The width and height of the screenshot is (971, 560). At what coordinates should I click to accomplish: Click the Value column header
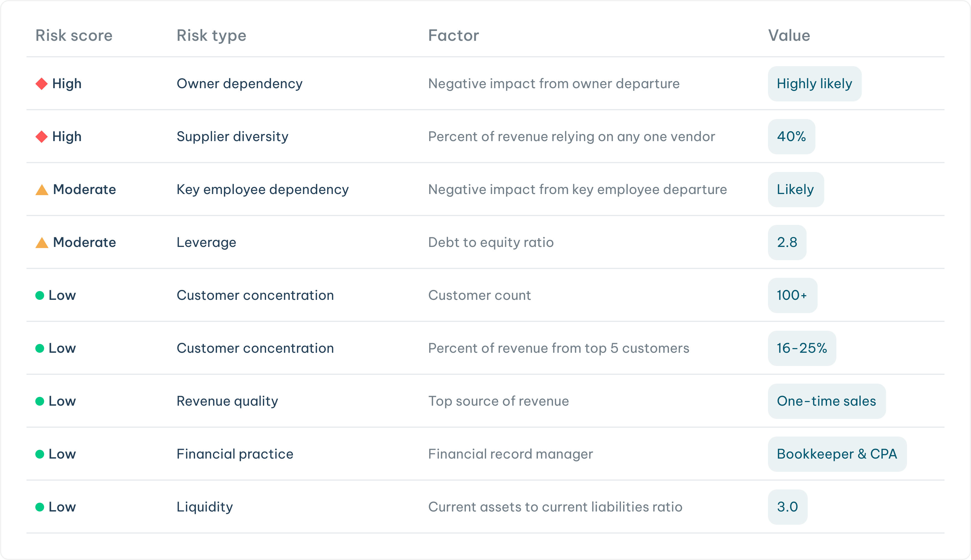[x=789, y=35]
